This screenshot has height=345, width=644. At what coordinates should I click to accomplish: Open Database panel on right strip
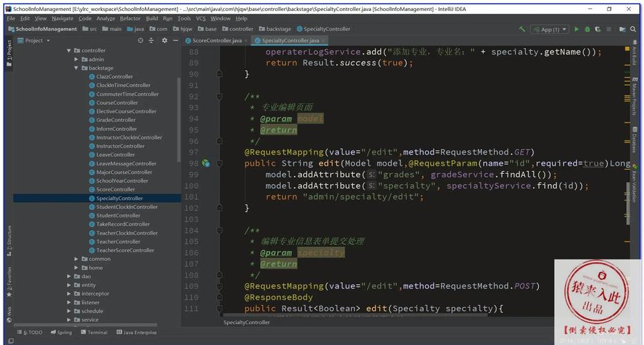[x=634, y=139]
